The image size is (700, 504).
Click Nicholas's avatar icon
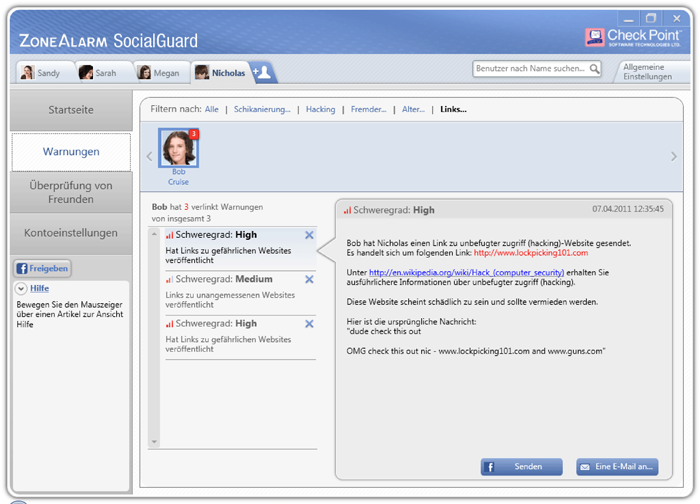[202, 72]
